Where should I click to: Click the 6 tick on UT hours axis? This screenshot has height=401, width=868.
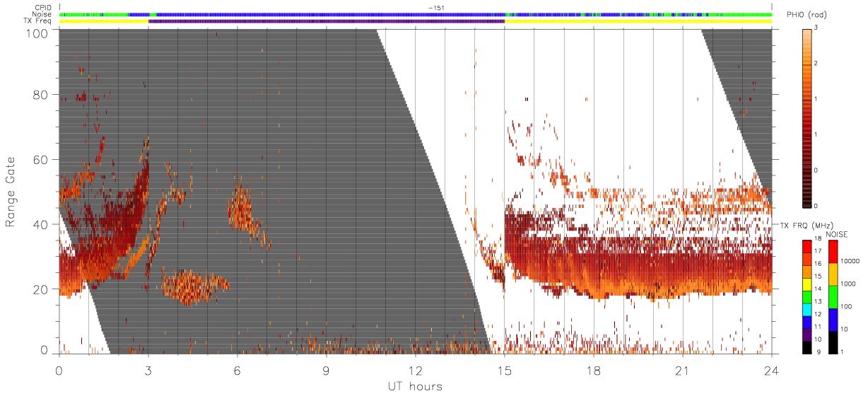pos(237,370)
